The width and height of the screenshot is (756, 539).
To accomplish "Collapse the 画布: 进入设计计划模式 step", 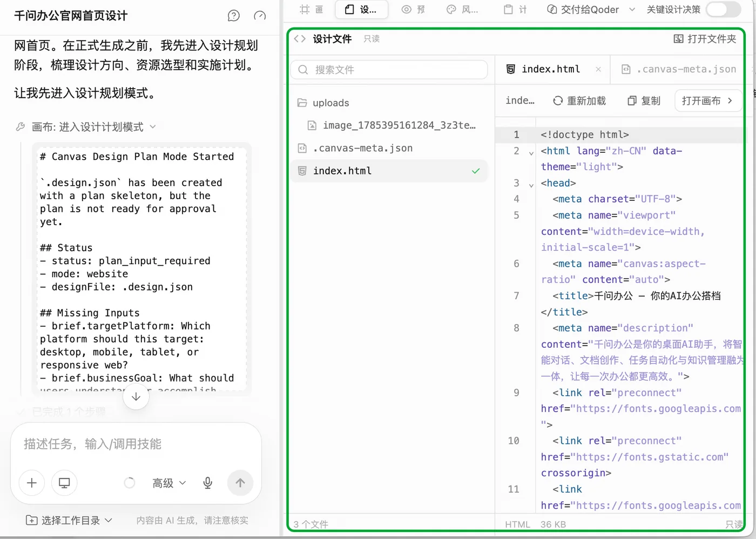I will (86, 127).
